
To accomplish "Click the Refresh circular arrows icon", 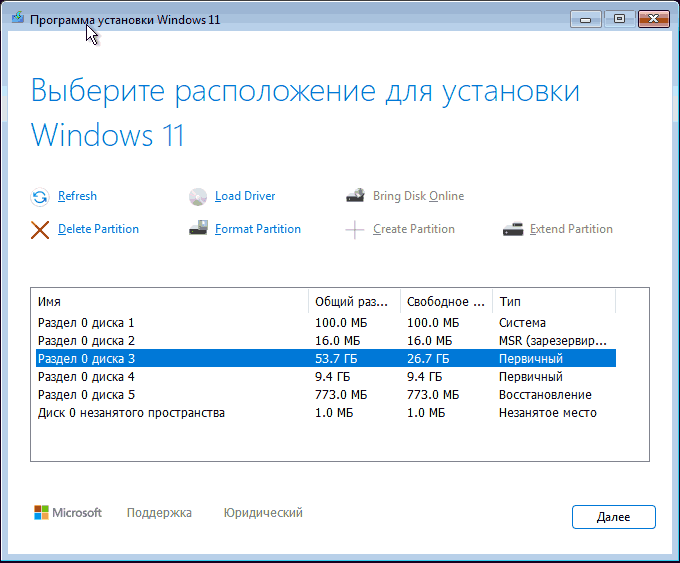I will [x=39, y=197].
